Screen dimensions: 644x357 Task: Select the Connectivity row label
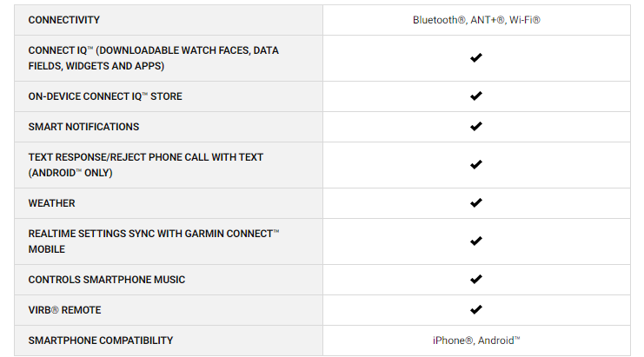click(64, 20)
